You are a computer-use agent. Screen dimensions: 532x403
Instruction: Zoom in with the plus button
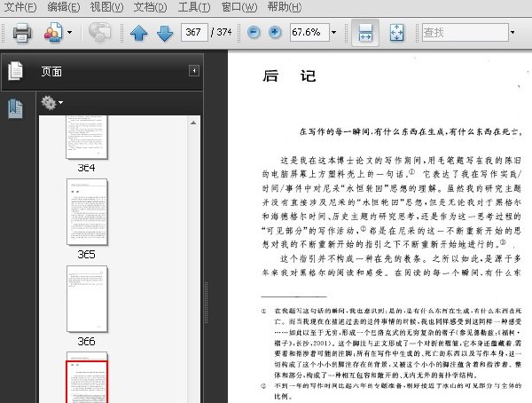point(275,32)
